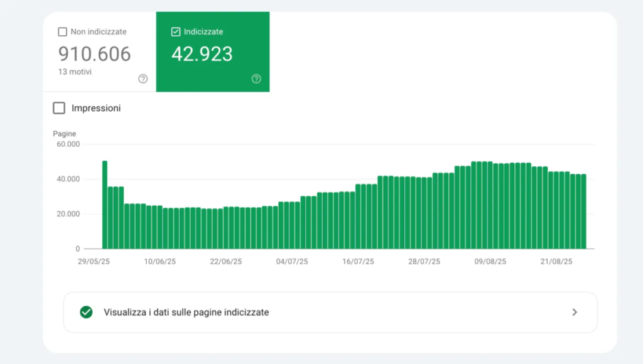The image size is (643, 364).
Task: Uncheck the Indicizzate checkbox
Action: click(x=176, y=31)
